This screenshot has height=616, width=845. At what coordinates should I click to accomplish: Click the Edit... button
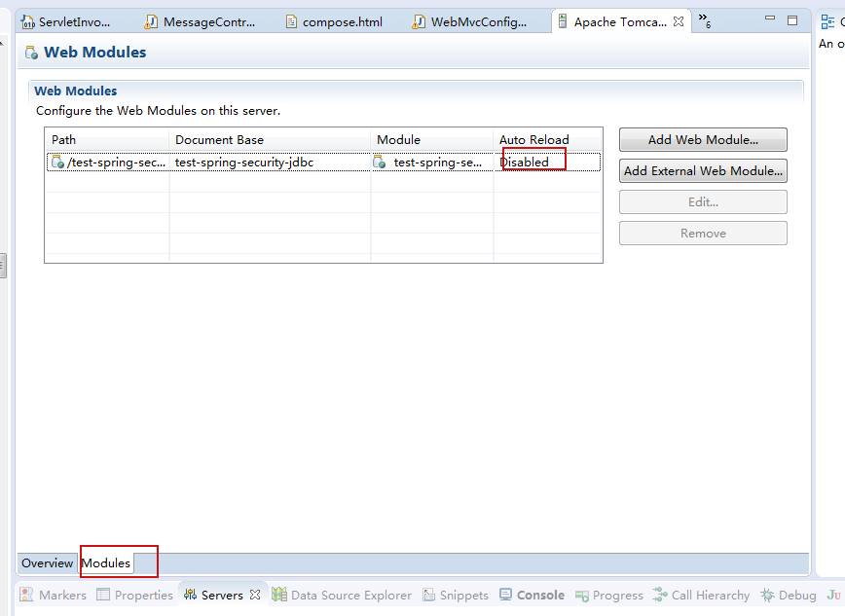(703, 202)
